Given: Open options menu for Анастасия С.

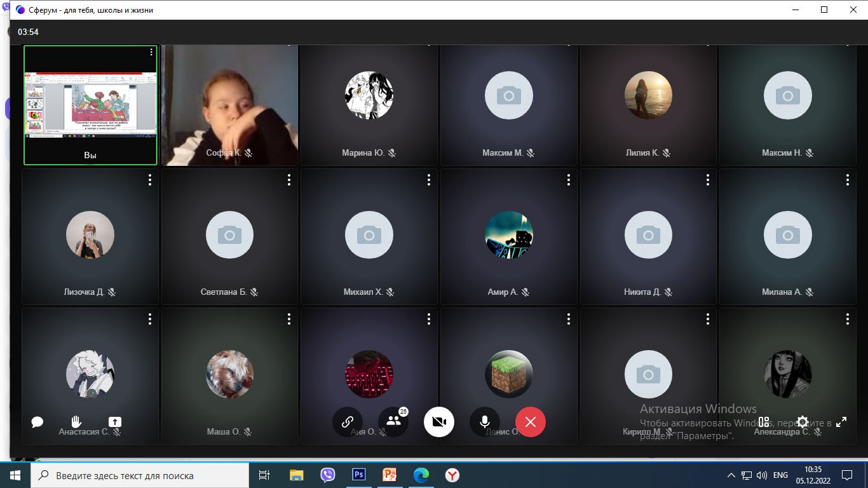Looking at the screenshot, I should click(x=150, y=318).
